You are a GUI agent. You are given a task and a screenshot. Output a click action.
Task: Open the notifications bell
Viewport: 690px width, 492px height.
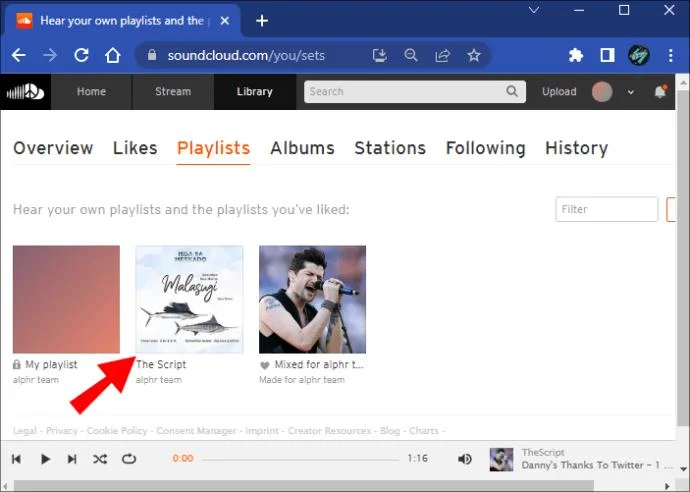[x=660, y=92]
